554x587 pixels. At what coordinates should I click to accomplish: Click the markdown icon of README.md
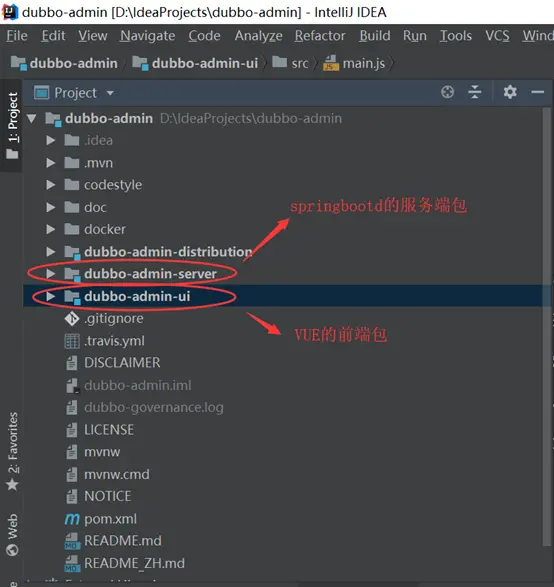(x=71, y=541)
